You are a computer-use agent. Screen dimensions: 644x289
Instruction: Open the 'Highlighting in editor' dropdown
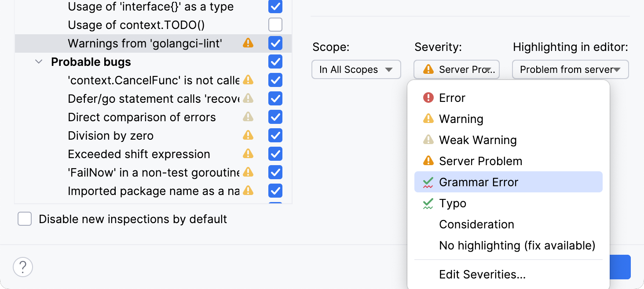[x=570, y=69]
